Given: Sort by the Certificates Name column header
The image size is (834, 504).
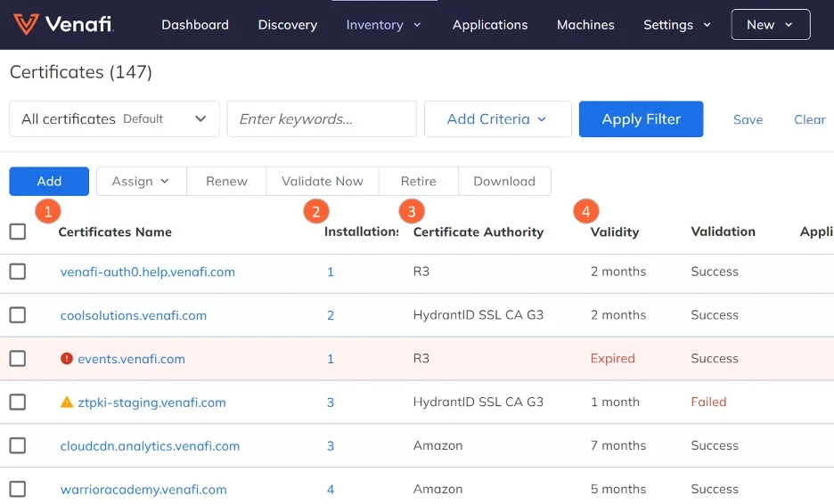Looking at the screenshot, I should tap(115, 232).
